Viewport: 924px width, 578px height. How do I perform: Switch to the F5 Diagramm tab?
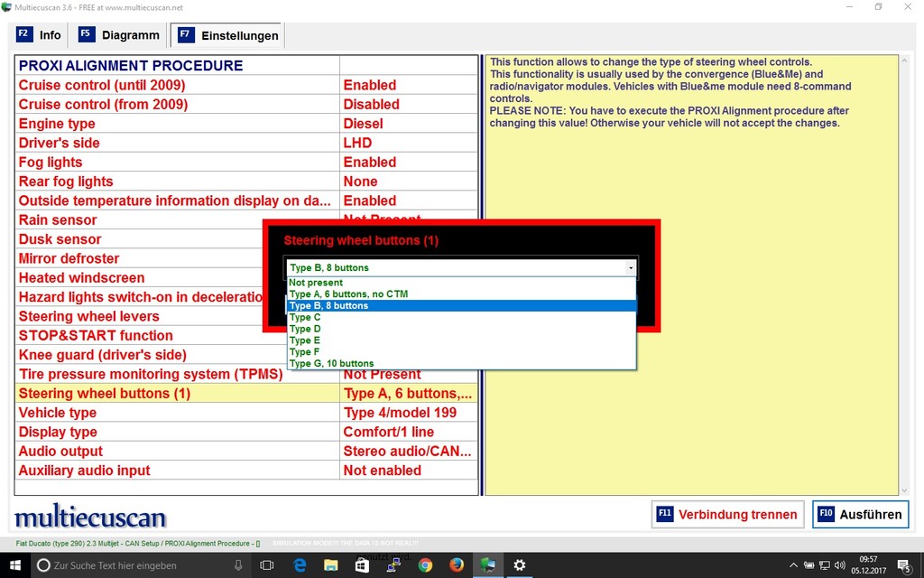point(118,35)
